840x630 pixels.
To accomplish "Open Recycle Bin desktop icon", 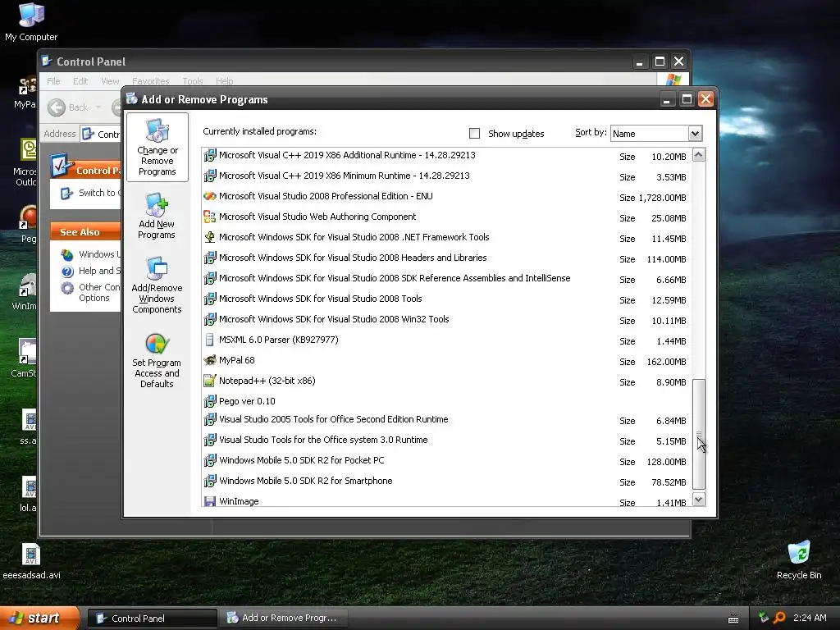I will click(799, 559).
